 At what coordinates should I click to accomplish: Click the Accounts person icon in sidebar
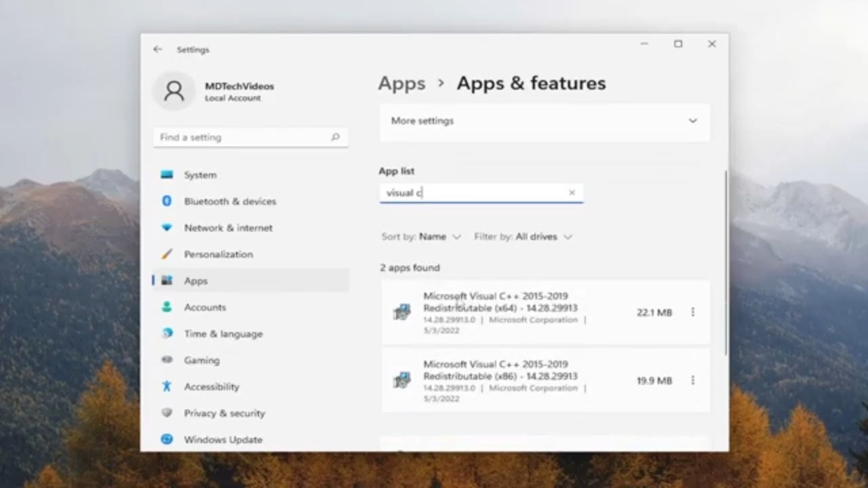(167, 307)
